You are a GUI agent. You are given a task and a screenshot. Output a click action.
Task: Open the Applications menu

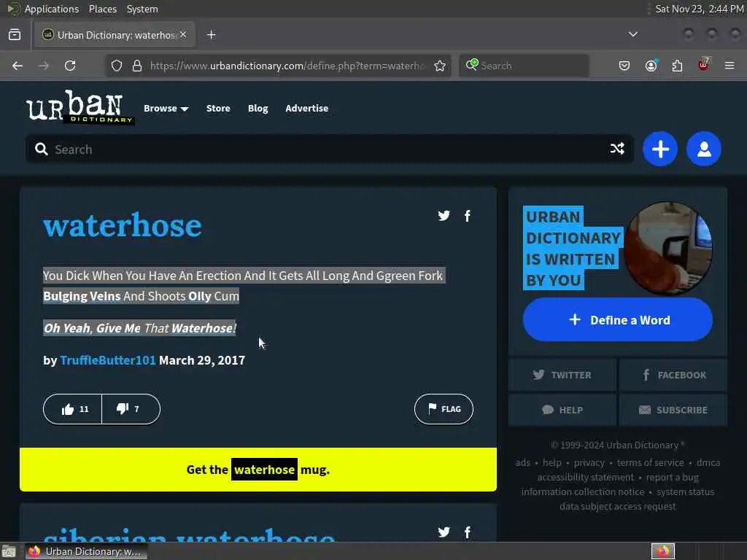pyautogui.click(x=52, y=9)
